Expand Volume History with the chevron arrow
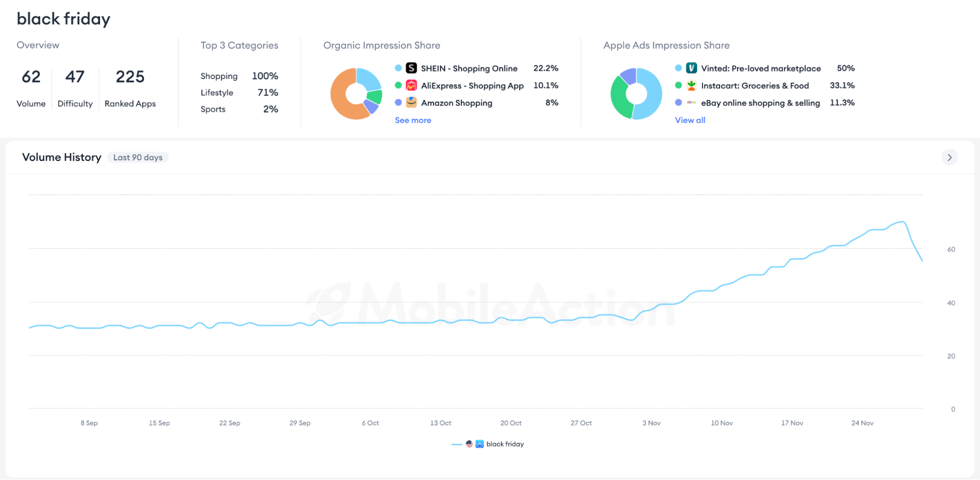 tap(949, 157)
